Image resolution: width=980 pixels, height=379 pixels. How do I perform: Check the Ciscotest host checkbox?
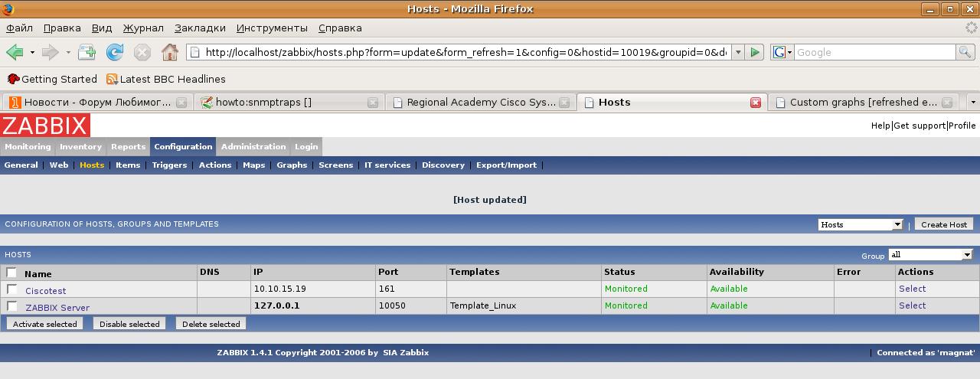point(11,289)
